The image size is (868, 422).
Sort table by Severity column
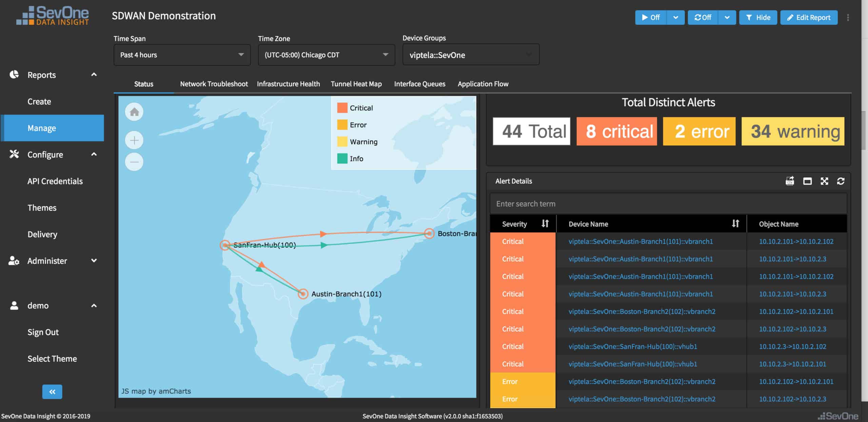click(545, 224)
